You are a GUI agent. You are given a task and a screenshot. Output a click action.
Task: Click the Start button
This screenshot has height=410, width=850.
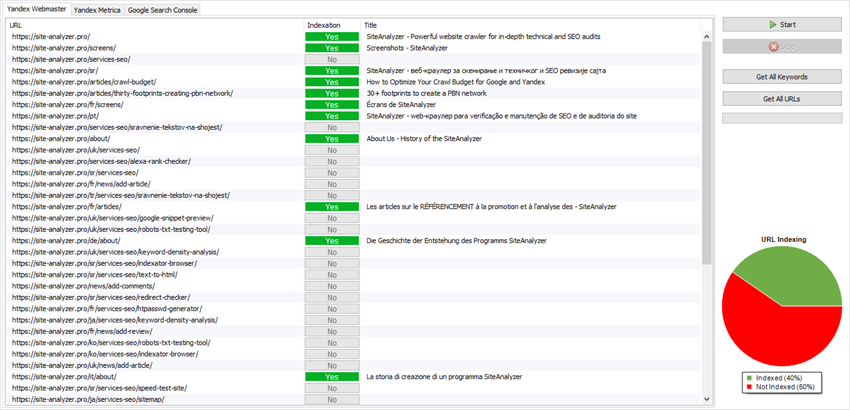(x=782, y=25)
